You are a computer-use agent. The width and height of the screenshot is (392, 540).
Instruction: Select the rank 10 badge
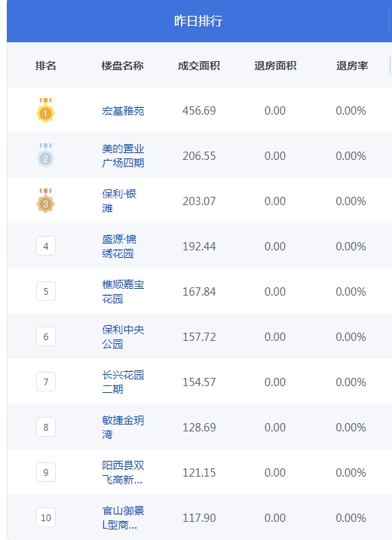pos(46,517)
